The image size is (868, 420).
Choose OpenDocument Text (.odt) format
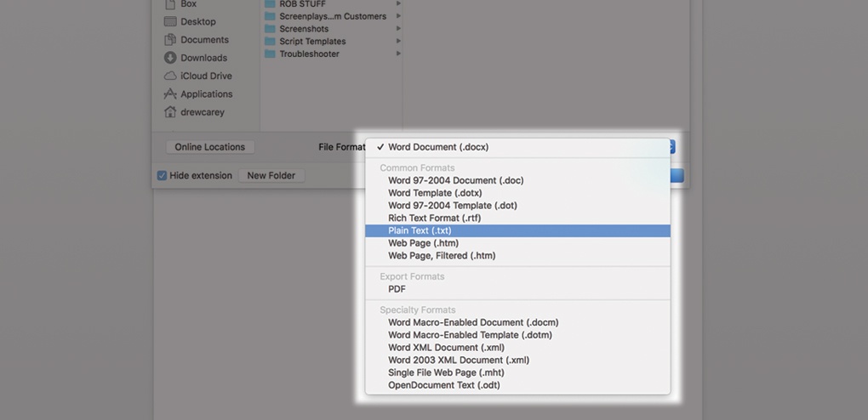tap(443, 385)
